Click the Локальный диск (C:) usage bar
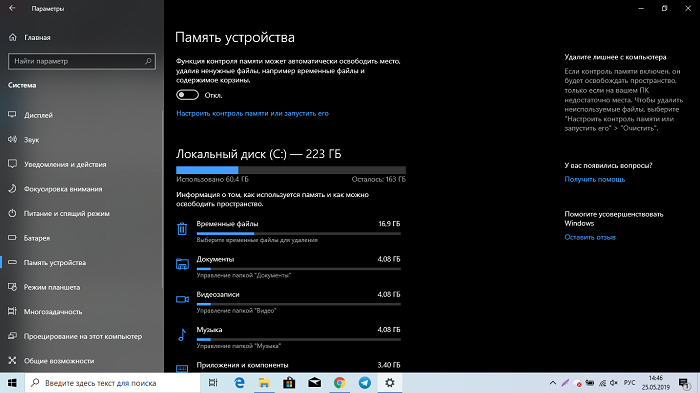The width and height of the screenshot is (700, 393). coord(291,170)
